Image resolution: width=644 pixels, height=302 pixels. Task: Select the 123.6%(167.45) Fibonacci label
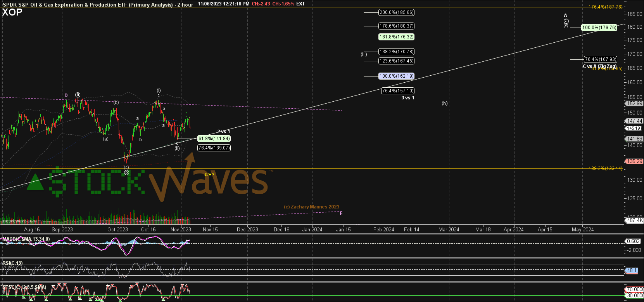(396, 61)
